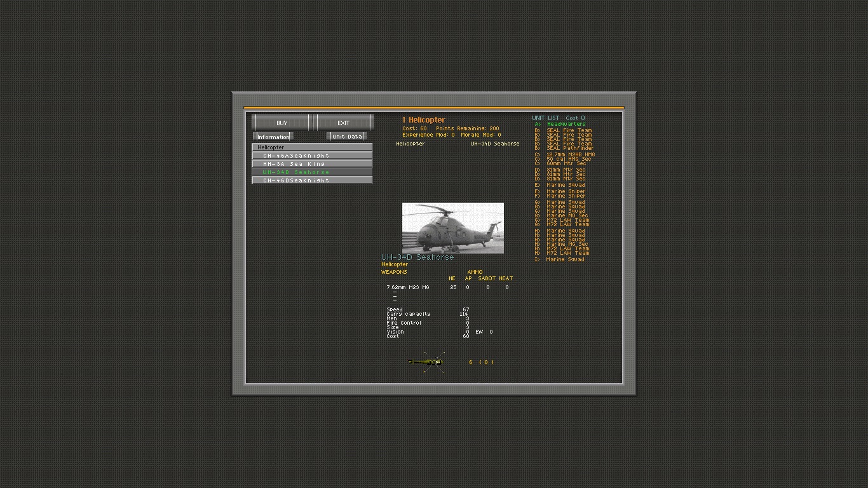Select the Helicopter category header row

[312, 147]
